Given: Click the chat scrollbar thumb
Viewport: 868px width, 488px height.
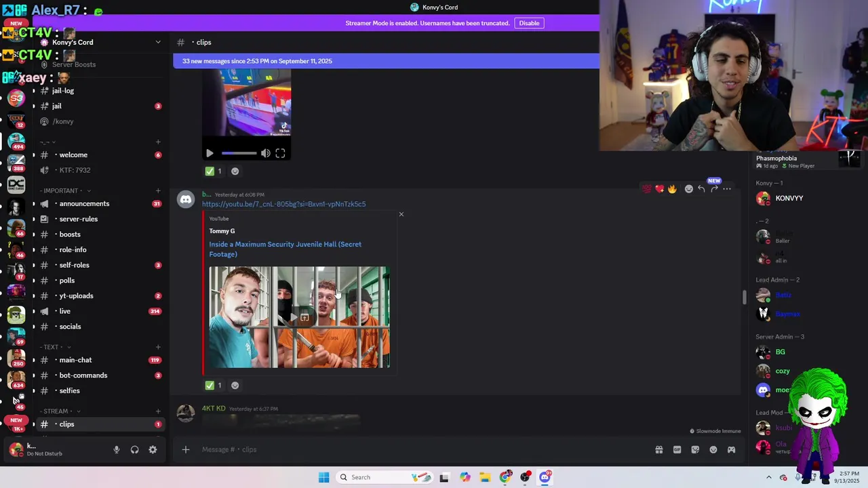Looking at the screenshot, I should click(x=744, y=298).
